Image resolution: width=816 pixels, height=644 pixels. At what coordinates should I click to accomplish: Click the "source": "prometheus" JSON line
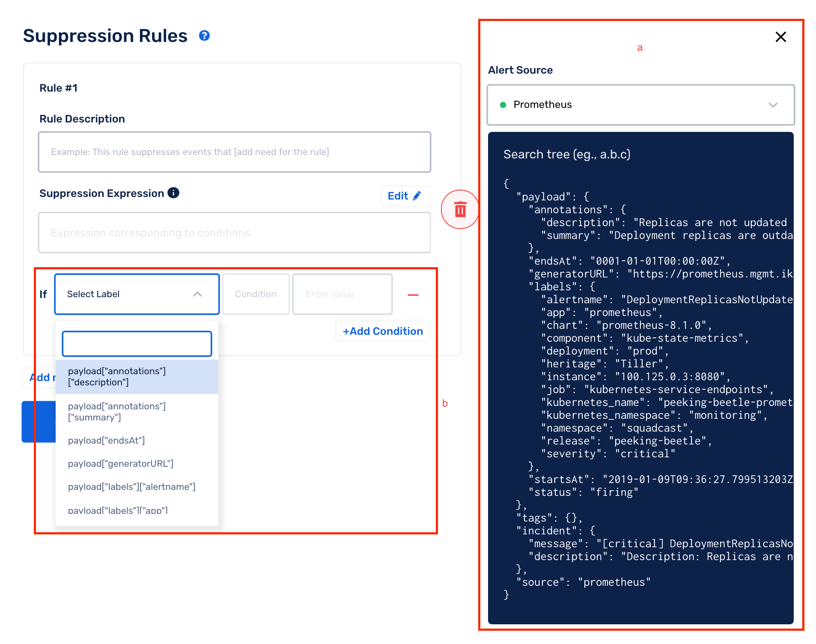pyautogui.click(x=583, y=582)
